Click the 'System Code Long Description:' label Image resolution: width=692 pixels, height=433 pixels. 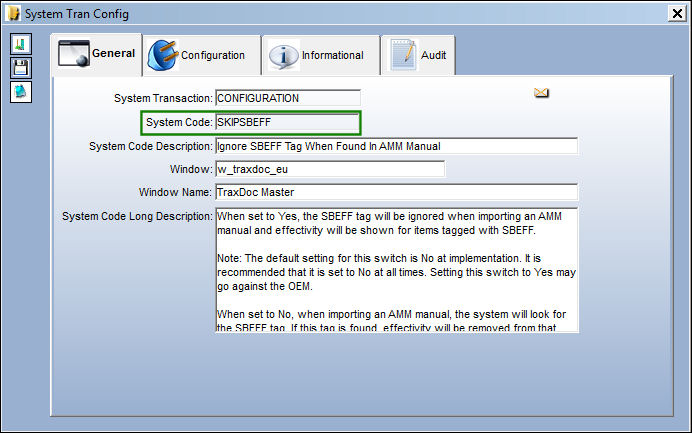pos(137,216)
